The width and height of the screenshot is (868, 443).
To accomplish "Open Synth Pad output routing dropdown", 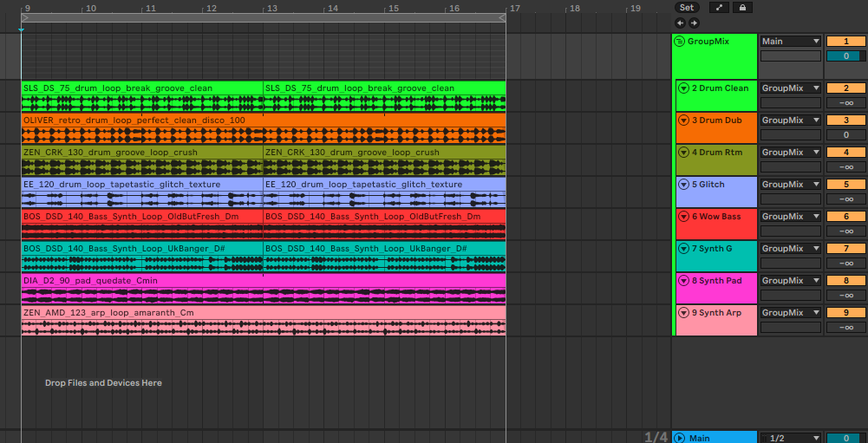I will click(x=791, y=281).
